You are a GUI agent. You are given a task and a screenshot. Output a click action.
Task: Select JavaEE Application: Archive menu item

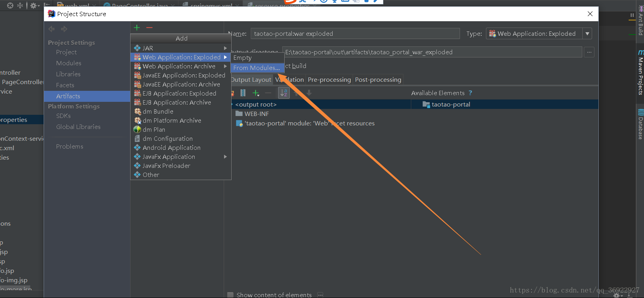click(181, 84)
